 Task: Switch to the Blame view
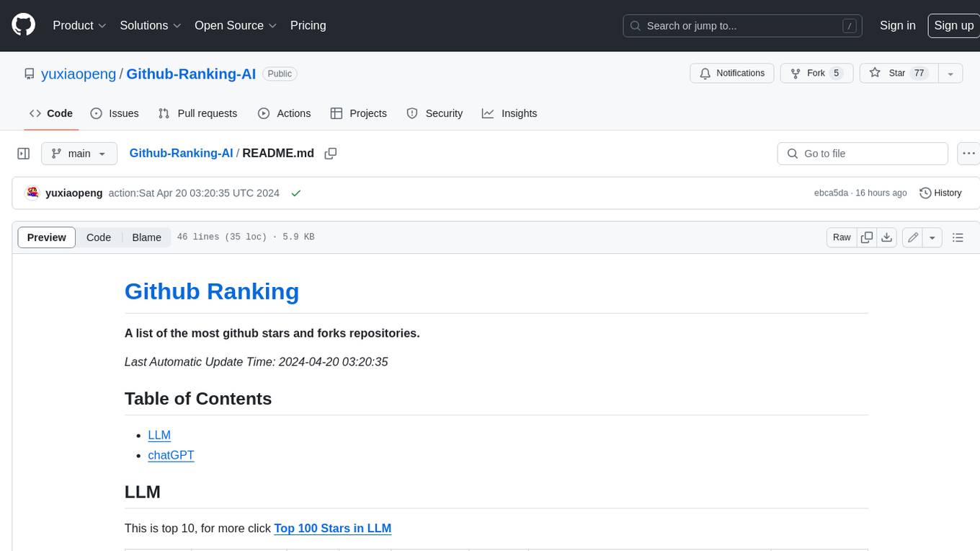click(x=146, y=237)
